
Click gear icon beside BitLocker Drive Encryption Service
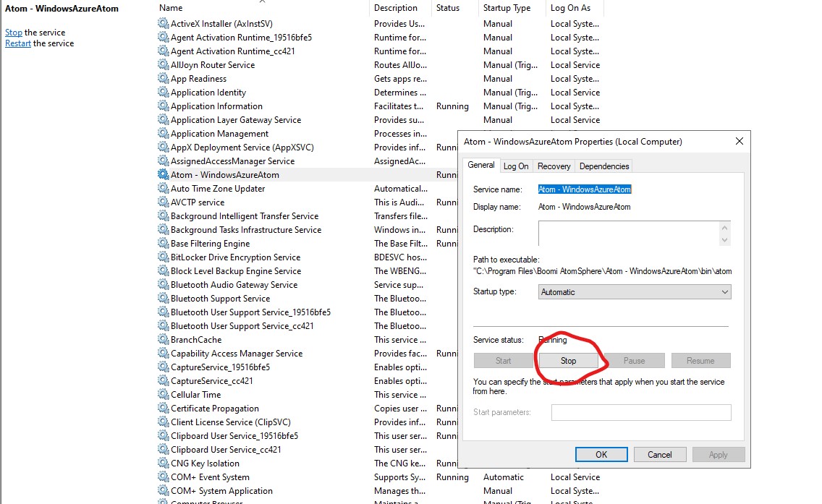(x=163, y=257)
